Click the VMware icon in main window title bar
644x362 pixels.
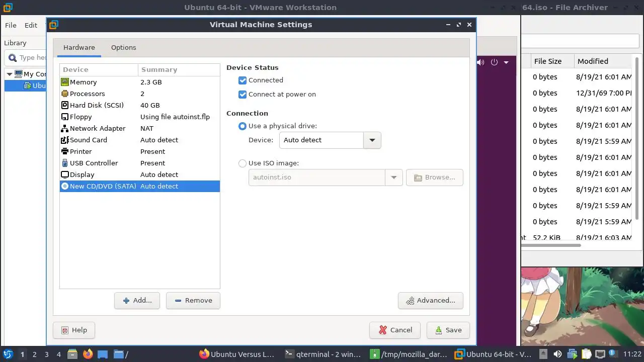coord(8,8)
